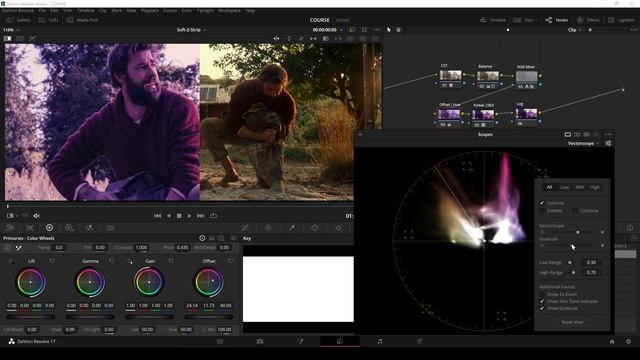The width and height of the screenshot is (640, 360).
Task: Enable auto balance in Primaries
Action: point(7,247)
